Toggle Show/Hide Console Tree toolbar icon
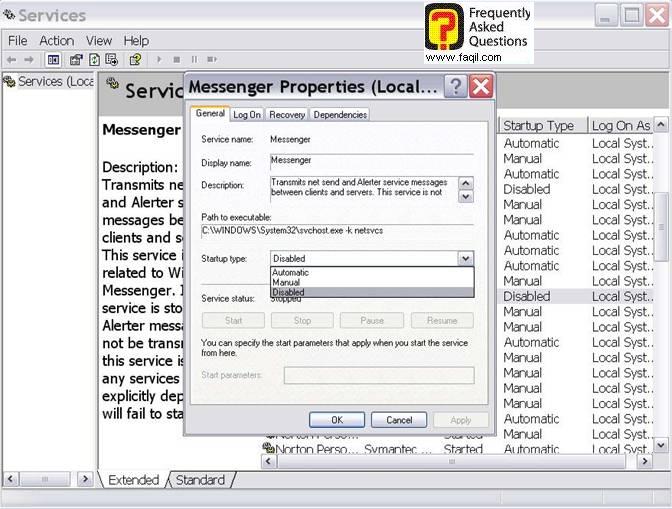The width and height of the screenshot is (672, 509). [x=54, y=60]
